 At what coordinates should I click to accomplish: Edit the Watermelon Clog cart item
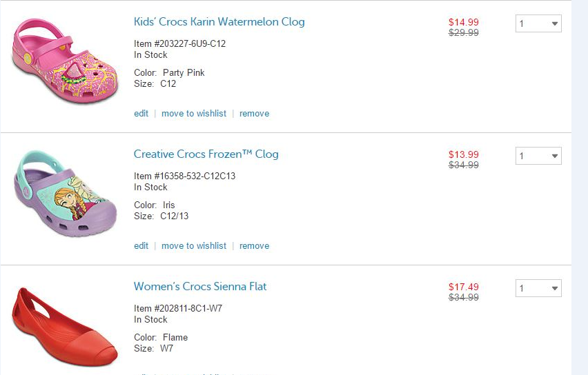coord(141,114)
